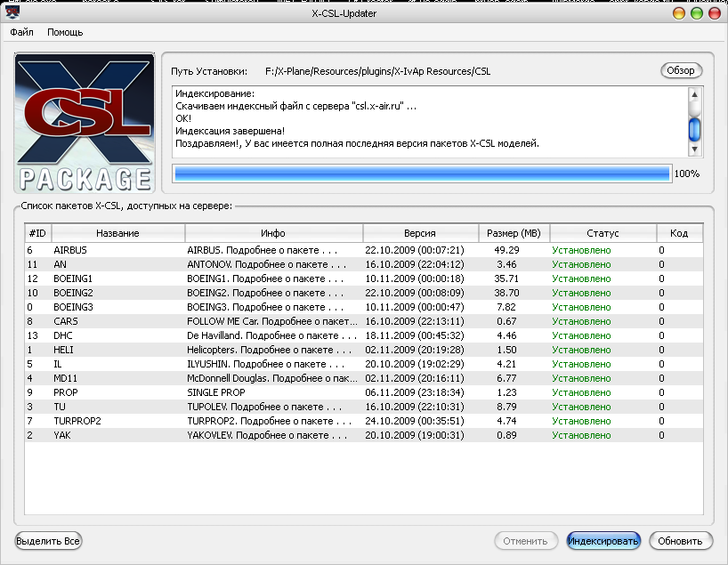
Task: Maximize window with the green button
Action: click(697, 13)
